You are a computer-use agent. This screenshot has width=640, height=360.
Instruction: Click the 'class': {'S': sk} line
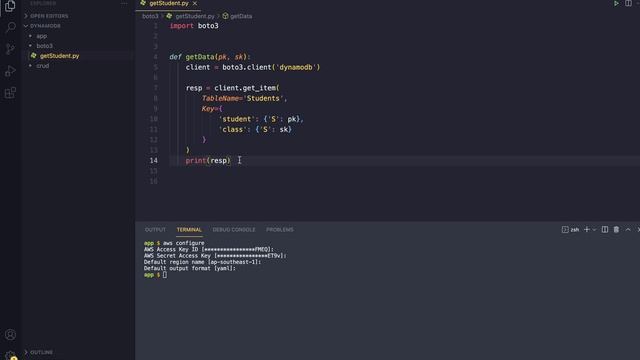[x=255, y=129]
